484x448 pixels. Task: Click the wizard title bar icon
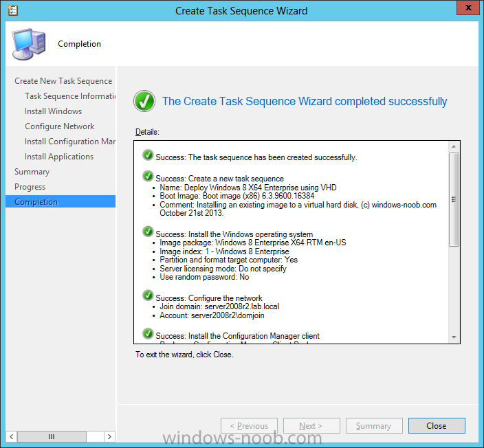point(12,10)
